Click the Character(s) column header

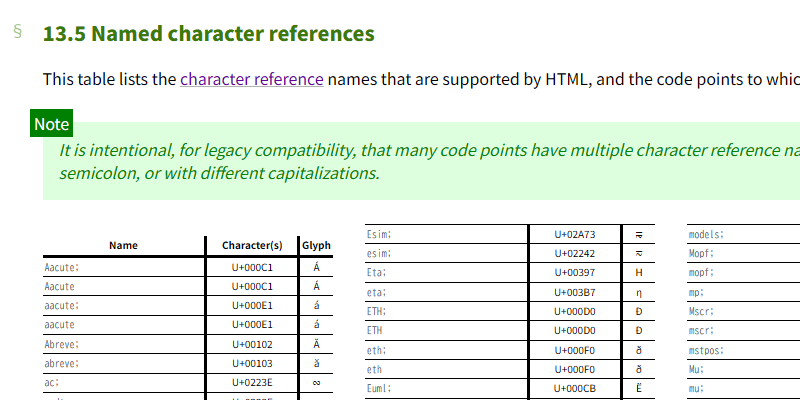click(x=252, y=245)
